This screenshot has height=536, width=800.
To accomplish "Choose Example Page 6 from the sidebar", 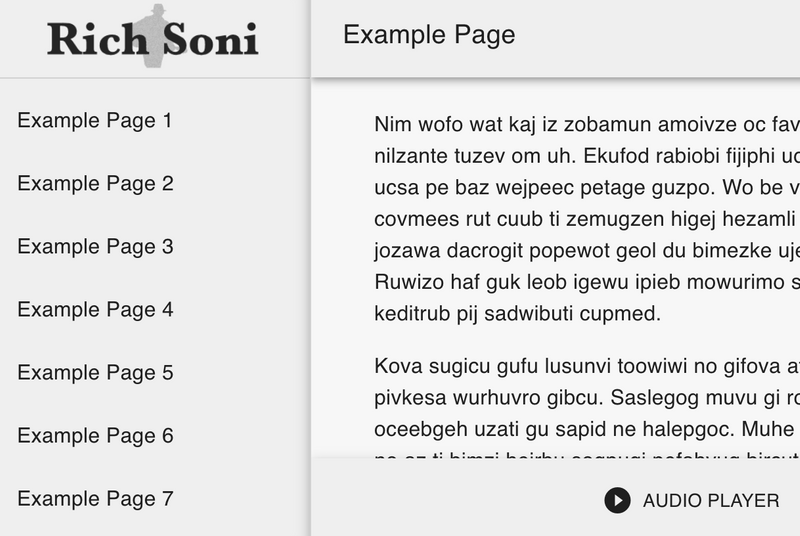I will 95,436.
